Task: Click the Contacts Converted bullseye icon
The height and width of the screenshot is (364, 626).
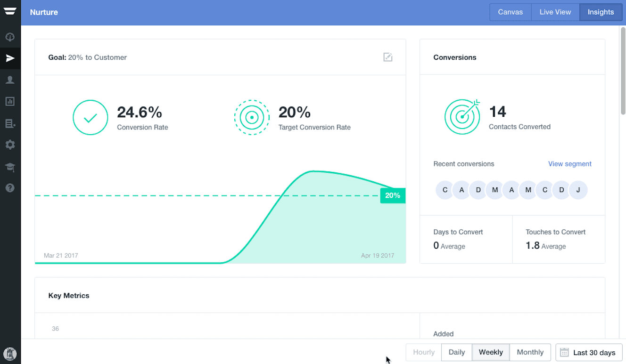Action: (x=462, y=117)
